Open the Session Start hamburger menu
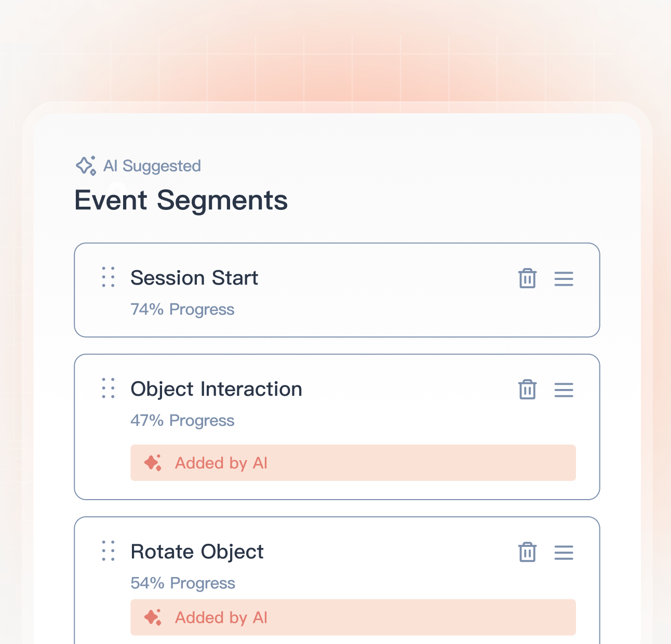Viewport: 671px width, 644px height. tap(563, 279)
